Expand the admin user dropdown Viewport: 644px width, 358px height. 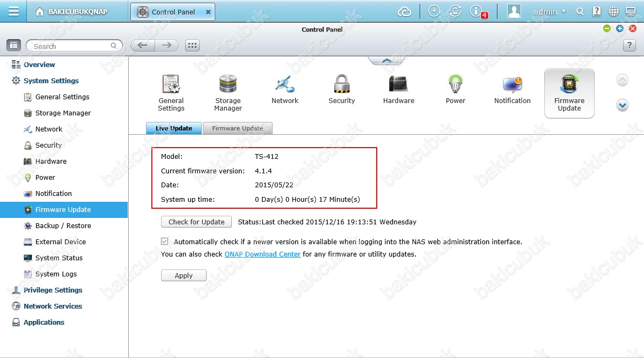tap(550, 11)
